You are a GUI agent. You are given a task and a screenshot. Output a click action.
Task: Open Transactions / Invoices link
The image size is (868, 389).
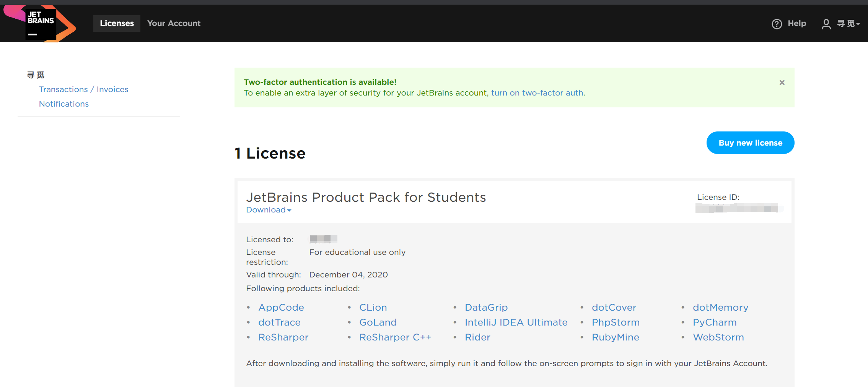83,89
